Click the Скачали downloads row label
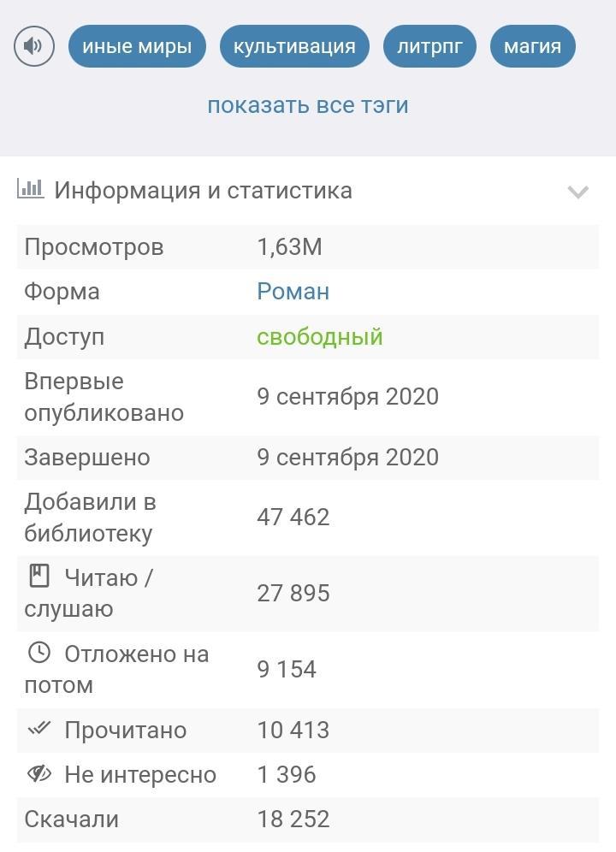The image size is (616, 852). click(72, 819)
